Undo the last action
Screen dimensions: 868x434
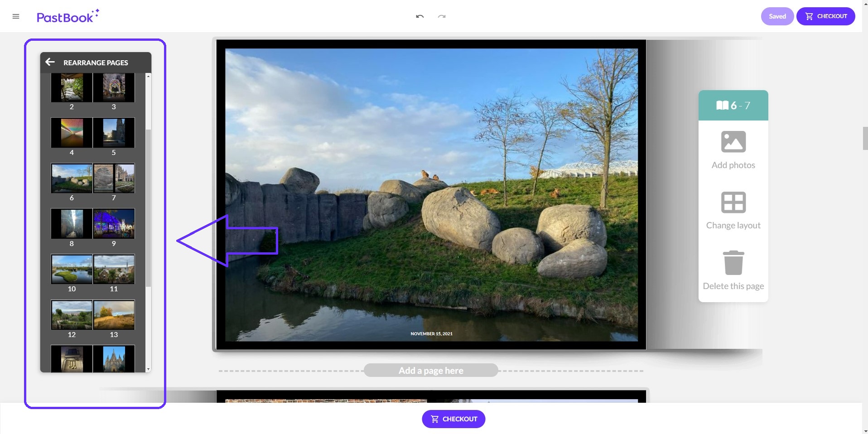point(420,16)
